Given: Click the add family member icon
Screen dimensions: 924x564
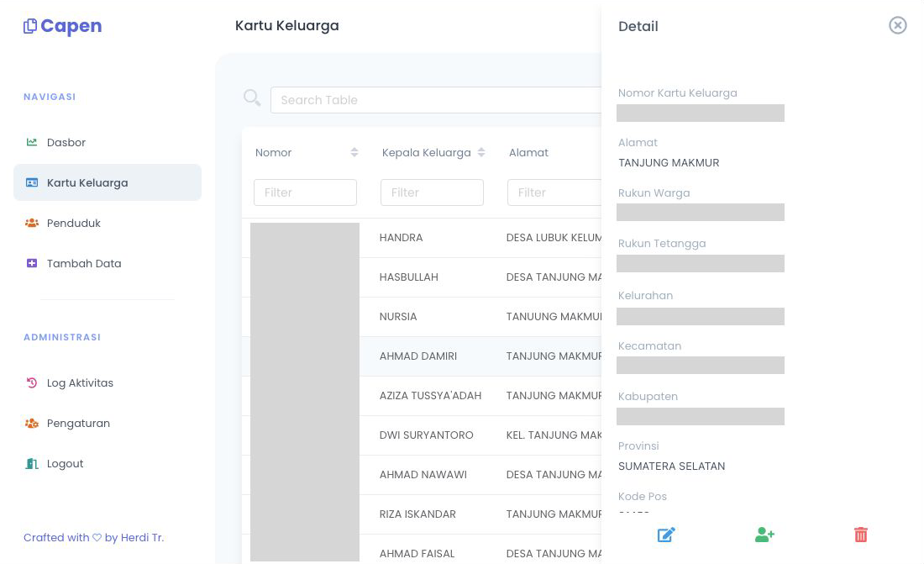Looking at the screenshot, I should click(x=764, y=535).
